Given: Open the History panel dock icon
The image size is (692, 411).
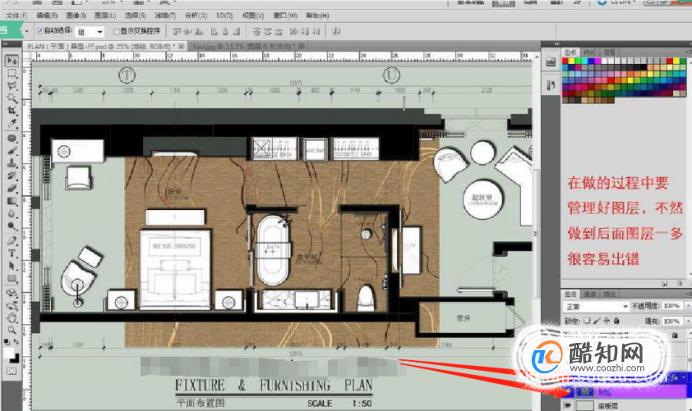Looking at the screenshot, I should [550, 62].
